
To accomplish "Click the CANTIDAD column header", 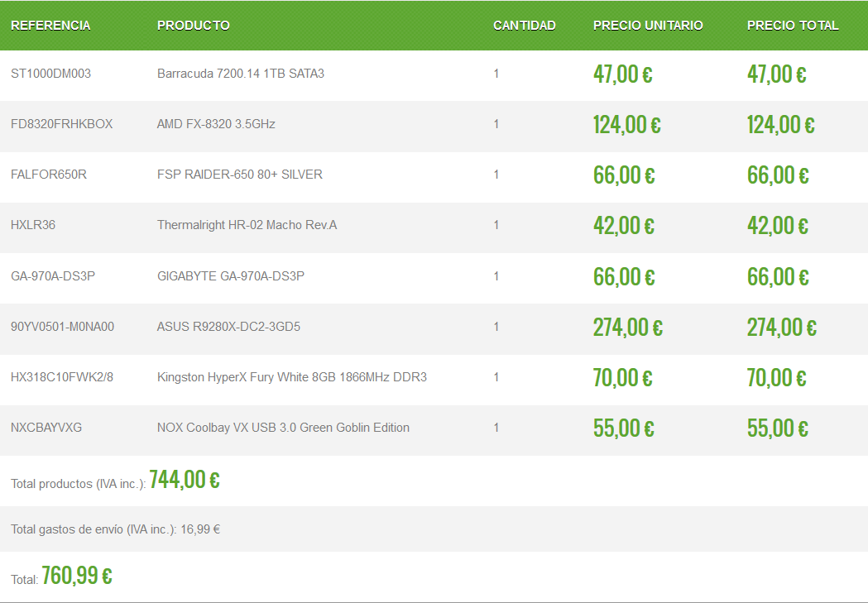I will click(525, 26).
